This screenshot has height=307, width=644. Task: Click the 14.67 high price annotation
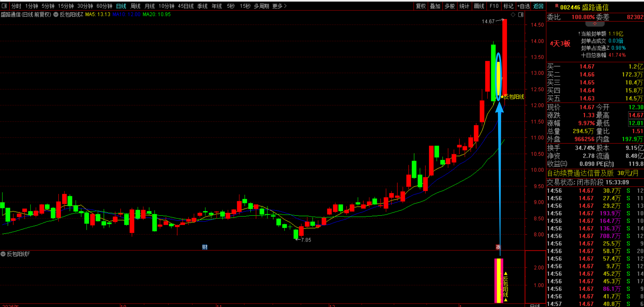[488, 21]
